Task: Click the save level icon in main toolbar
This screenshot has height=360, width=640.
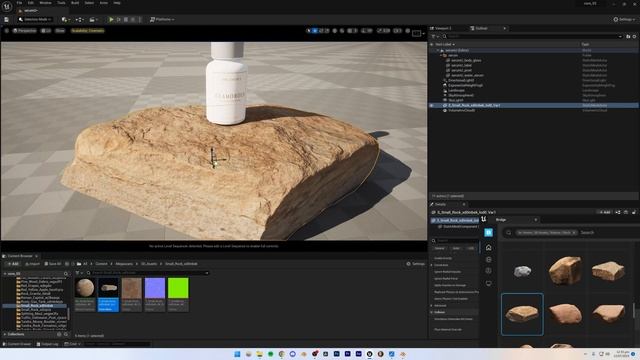Action: click(7, 19)
